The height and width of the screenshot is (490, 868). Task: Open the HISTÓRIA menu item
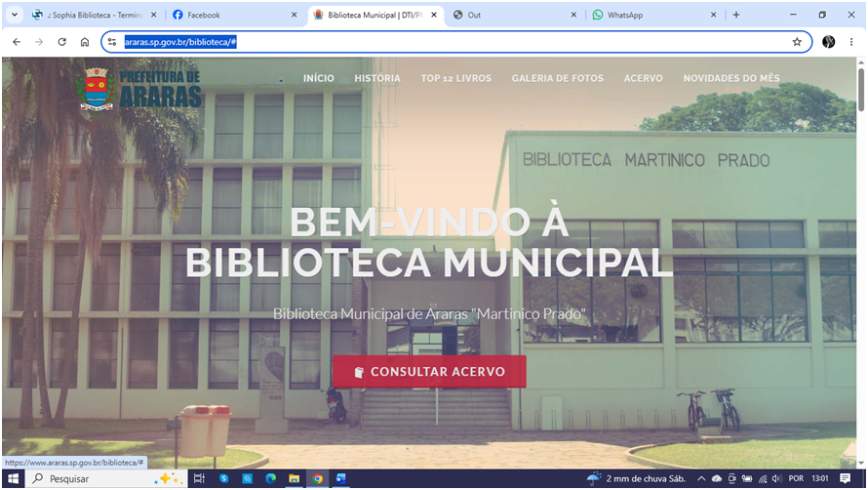[377, 78]
